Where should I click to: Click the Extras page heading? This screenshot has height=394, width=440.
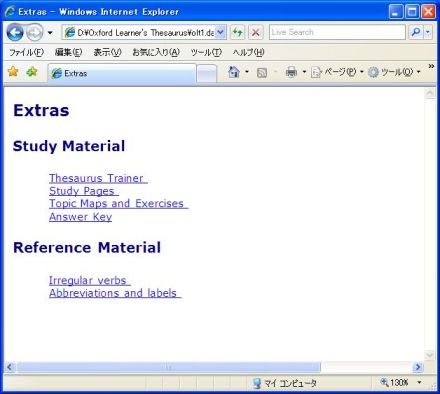pyautogui.click(x=41, y=110)
